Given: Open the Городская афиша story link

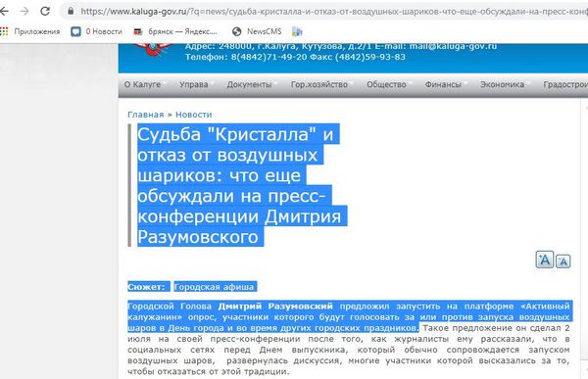Looking at the screenshot, I should tap(214, 287).
